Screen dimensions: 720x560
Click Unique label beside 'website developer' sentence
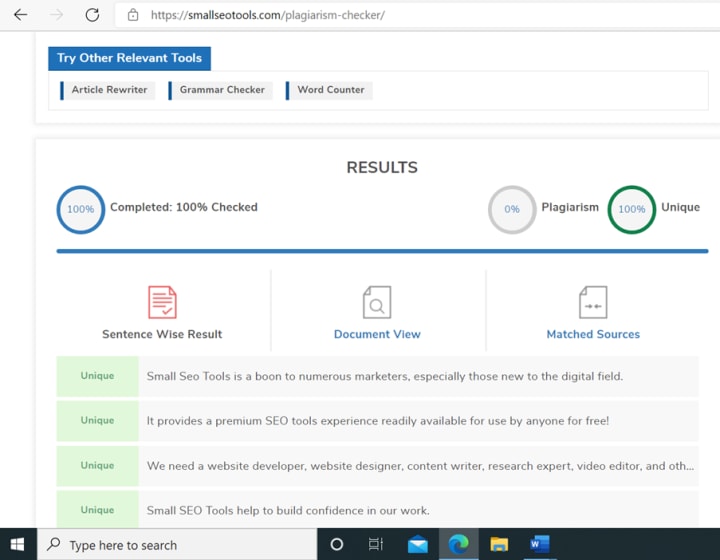click(97, 465)
